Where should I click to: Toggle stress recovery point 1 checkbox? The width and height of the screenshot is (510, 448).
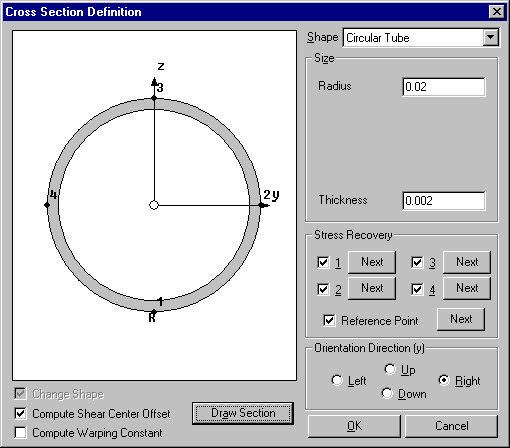(323, 262)
